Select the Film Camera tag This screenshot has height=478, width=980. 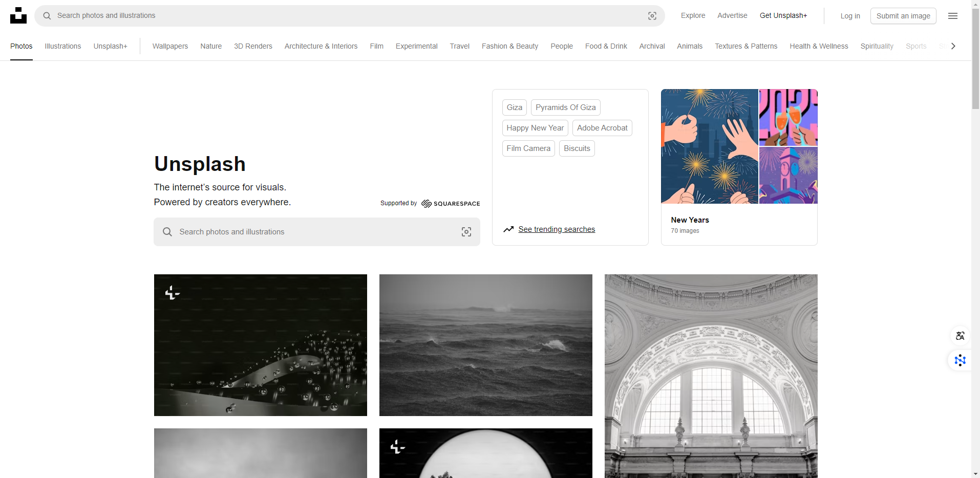[x=528, y=148]
